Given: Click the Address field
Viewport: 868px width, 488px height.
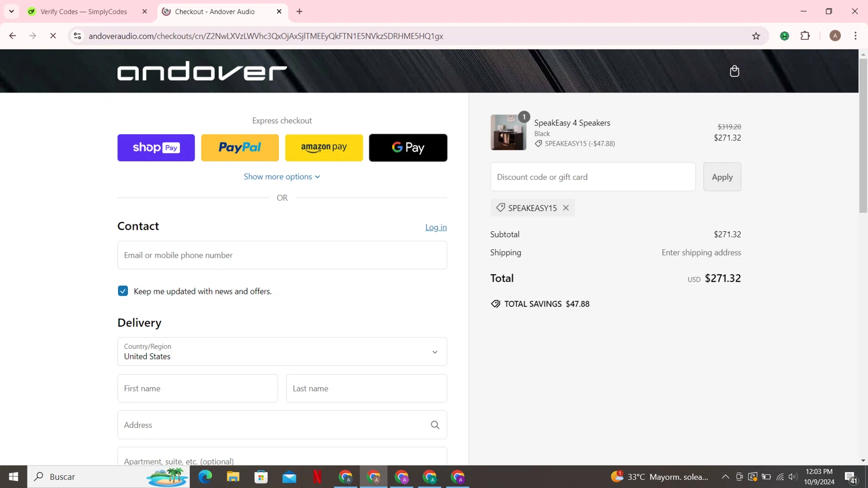Looking at the screenshot, I should click(282, 425).
